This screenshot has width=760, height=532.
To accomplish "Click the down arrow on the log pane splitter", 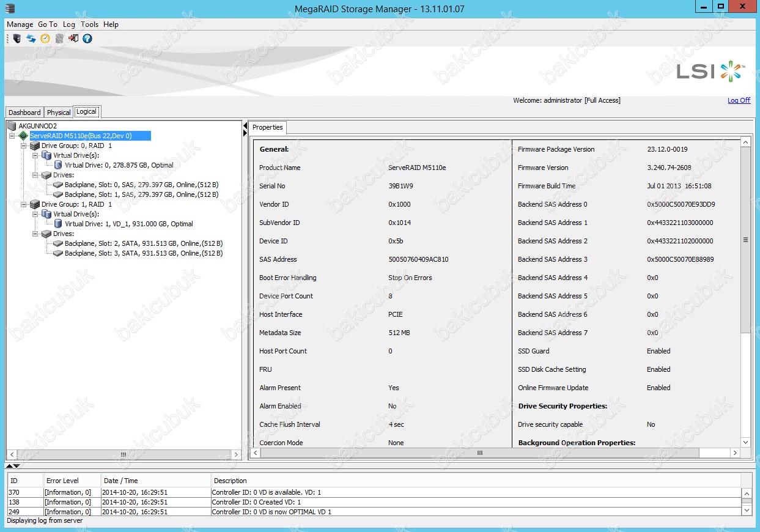I will click(17, 466).
